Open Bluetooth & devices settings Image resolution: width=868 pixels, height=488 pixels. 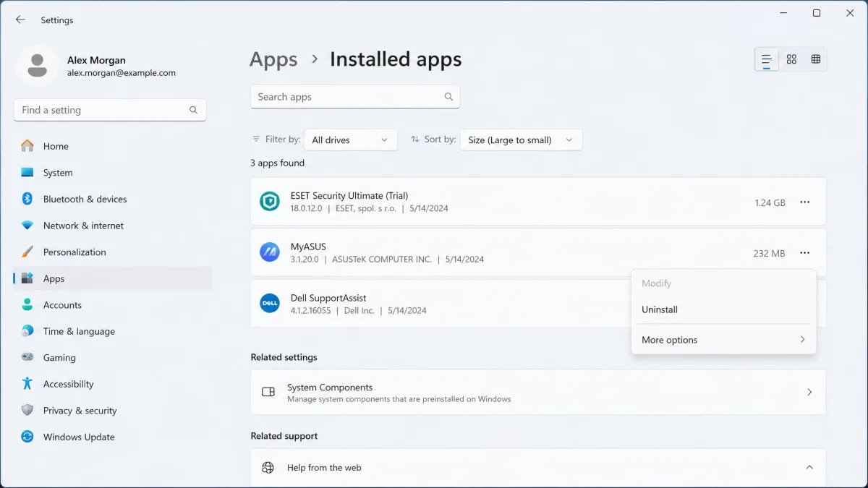coord(113,199)
